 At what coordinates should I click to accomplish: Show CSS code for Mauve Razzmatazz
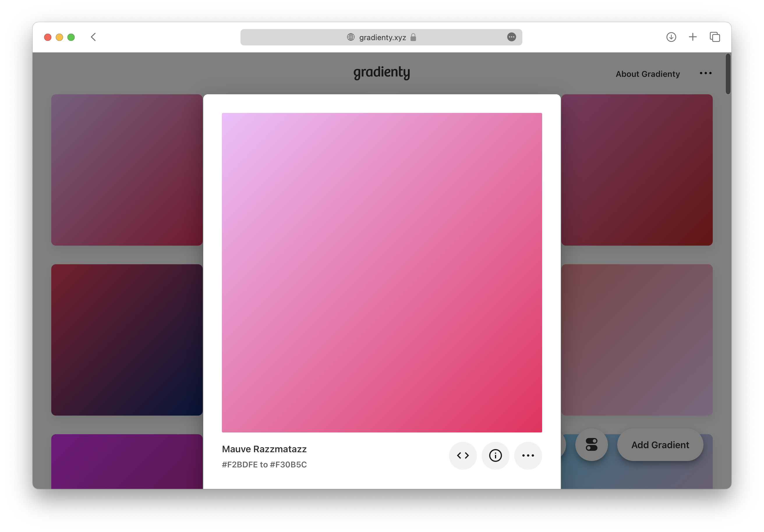(x=463, y=455)
